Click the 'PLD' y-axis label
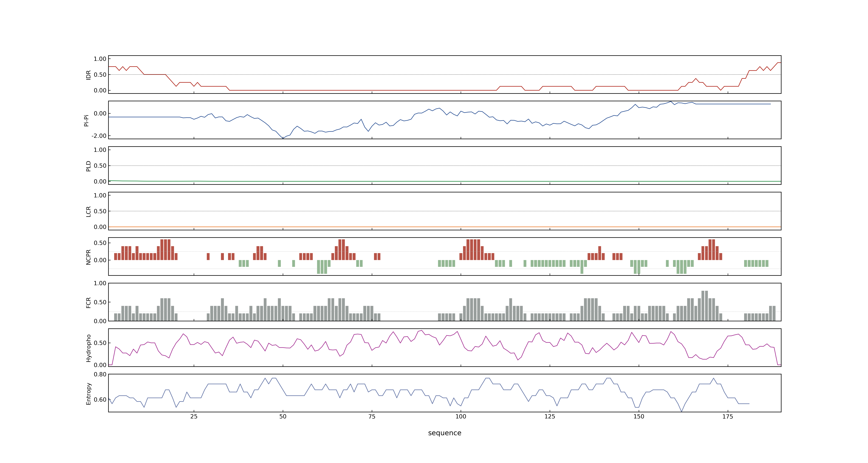The height and width of the screenshot is (463, 868). [x=88, y=166]
